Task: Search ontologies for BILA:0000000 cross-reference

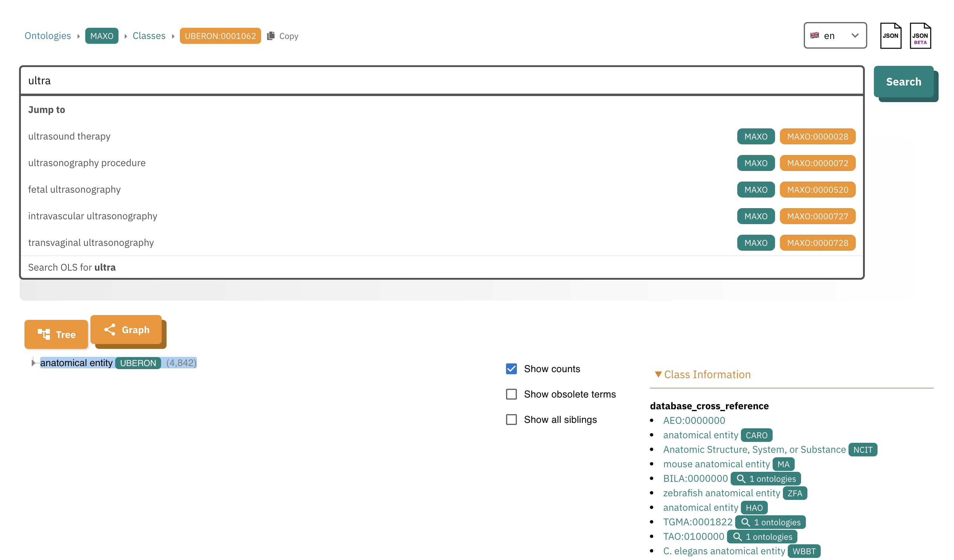Action: coord(765,478)
